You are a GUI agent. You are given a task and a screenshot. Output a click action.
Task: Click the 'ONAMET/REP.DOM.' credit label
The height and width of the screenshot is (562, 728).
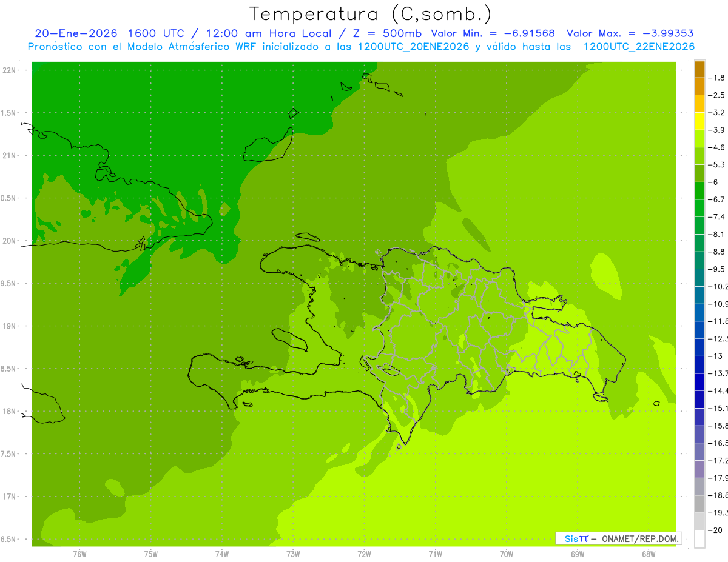pyautogui.click(x=640, y=538)
